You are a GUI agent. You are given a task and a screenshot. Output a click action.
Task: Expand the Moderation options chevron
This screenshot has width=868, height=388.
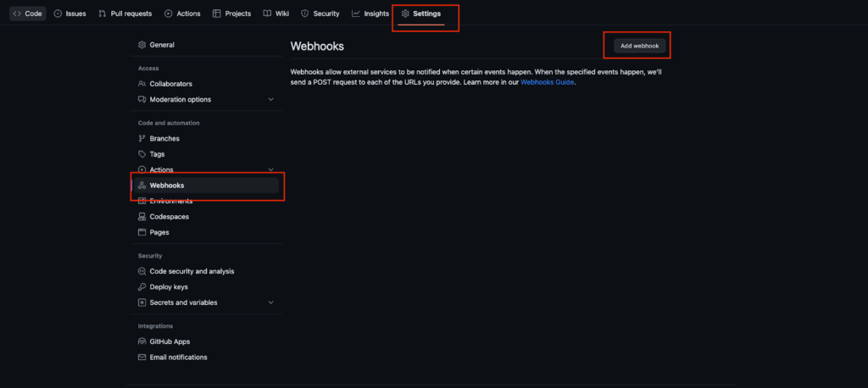coord(270,100)
